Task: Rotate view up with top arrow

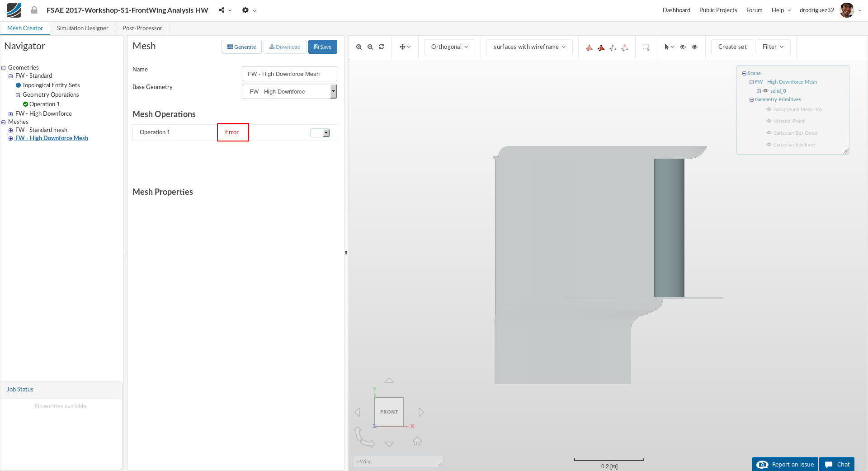Action: [x=389, y=381]
